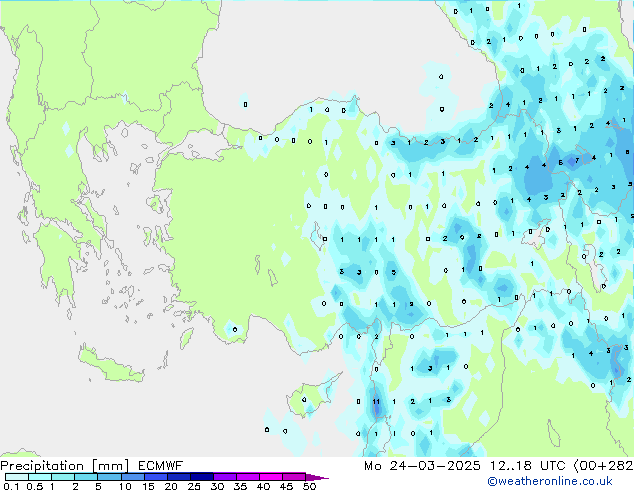Click the '45' legend scale label
The height and width of the screenshot is (490, 634).
coord(286,486)
